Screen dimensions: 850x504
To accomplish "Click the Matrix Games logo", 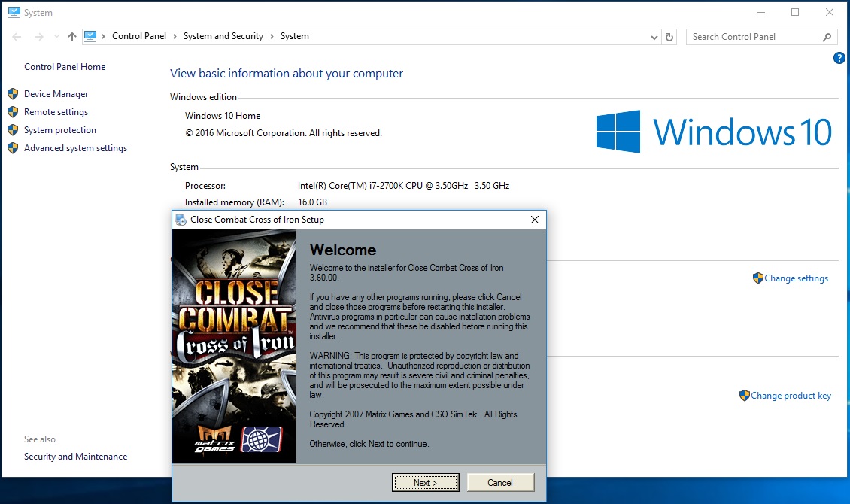I will [x=215, y=439].
